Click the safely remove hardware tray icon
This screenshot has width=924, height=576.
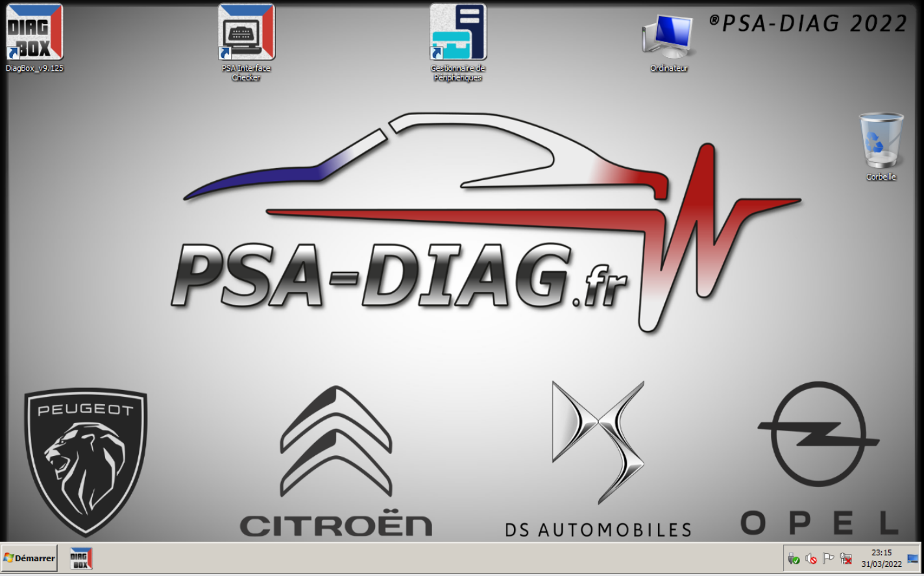(794, 558)
